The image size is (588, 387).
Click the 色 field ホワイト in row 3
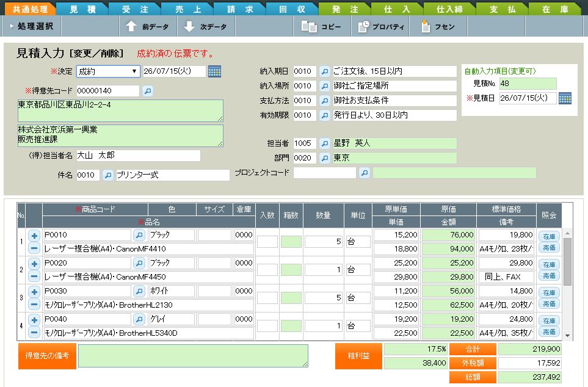172,291
